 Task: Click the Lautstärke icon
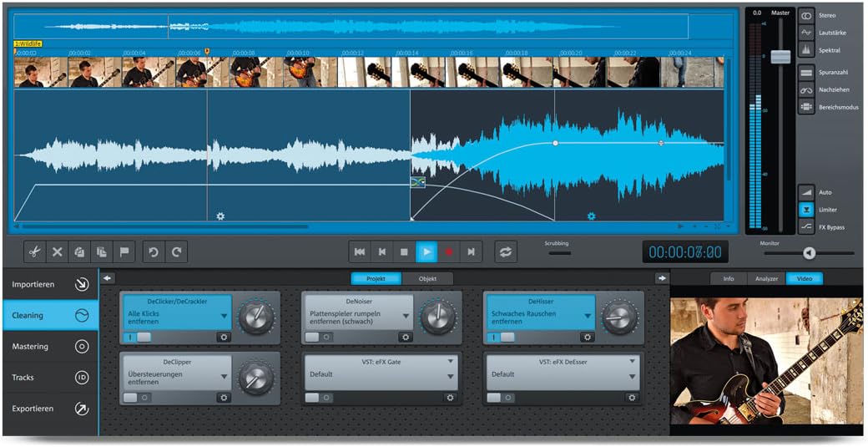(806, 33)
